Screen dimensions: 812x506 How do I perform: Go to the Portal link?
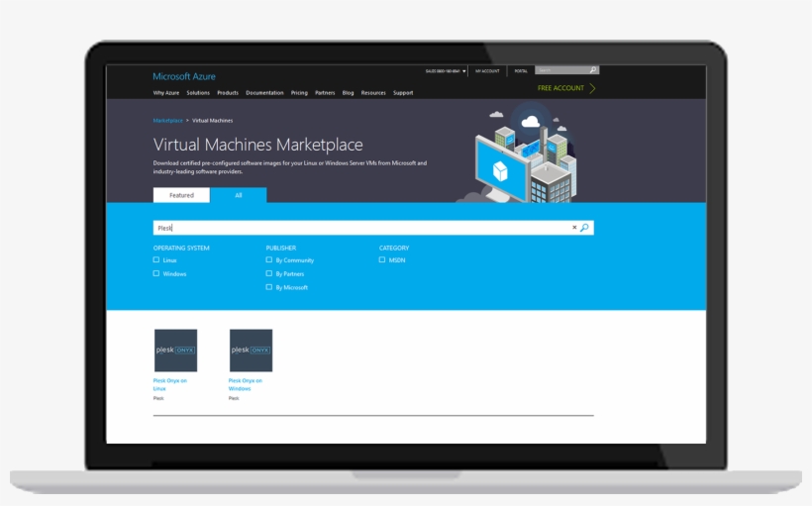(x=521, y=71)
